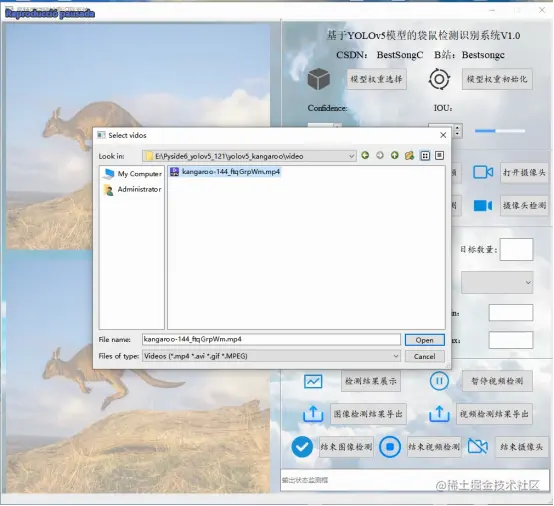Click Cancel in the Select vidos dialog

tap(424, 357)
